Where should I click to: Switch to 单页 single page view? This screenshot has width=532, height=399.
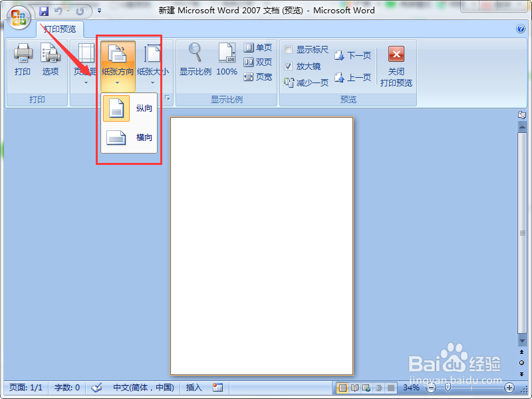[x=258, y=47]
